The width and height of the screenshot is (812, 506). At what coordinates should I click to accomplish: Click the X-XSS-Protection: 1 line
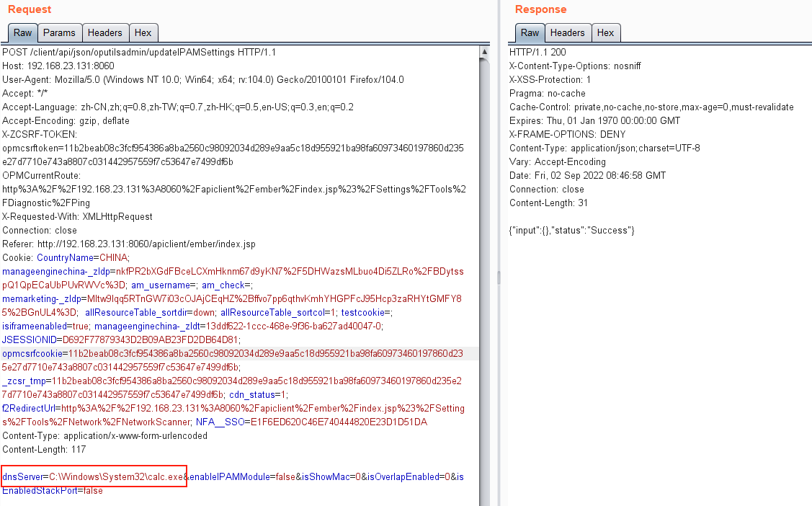(550, 80)
